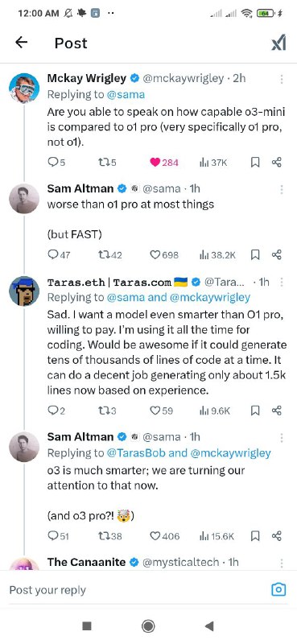The height and width of the screenshot is (644, 297).
Task: Tap the back arrow next to Post
Action: 22,42
